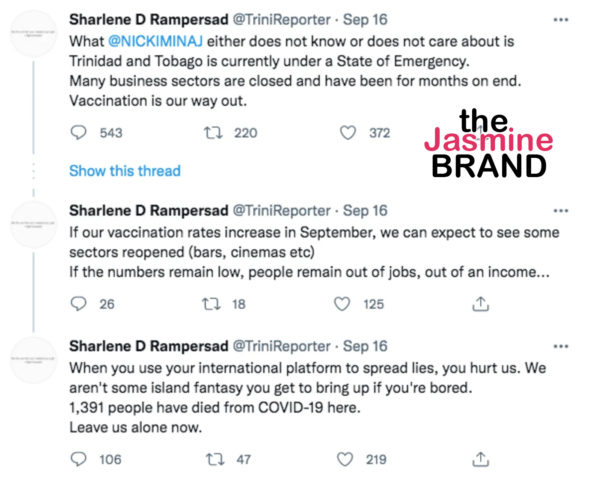Share the 'Leave us alone now' tweet

[480, 459]
